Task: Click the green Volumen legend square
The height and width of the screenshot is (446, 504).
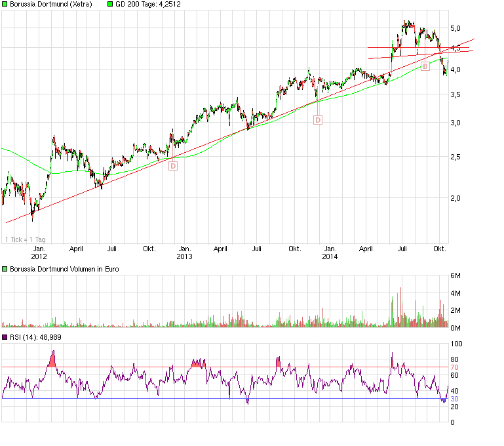Action: tap(5, 269)
